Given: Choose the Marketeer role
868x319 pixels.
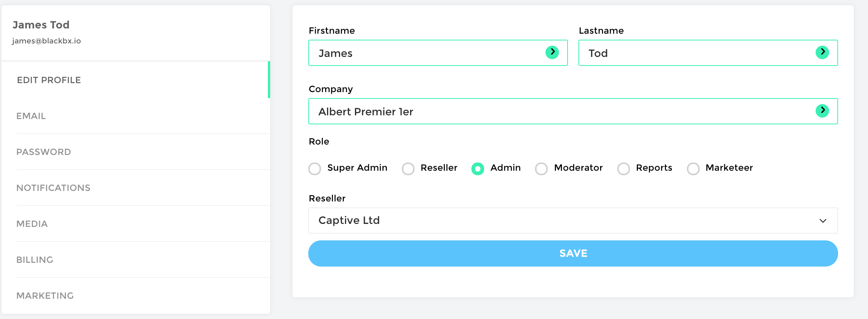Looking at the screenshot, I should click(693, 168).
